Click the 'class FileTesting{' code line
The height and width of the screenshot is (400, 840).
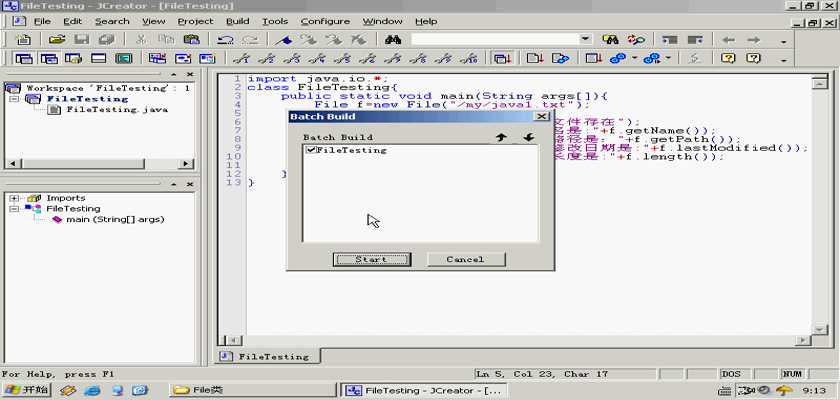click(x=322, y=87)
